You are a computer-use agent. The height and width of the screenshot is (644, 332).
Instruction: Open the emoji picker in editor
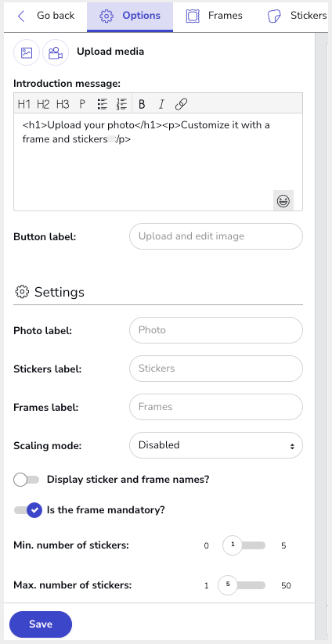pyautogui.click(x=283, y=201)
